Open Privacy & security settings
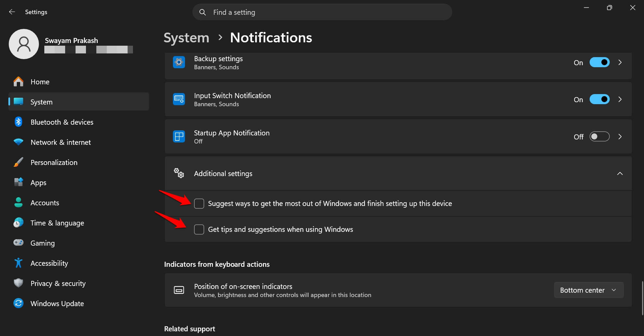 tap(79, 283)
